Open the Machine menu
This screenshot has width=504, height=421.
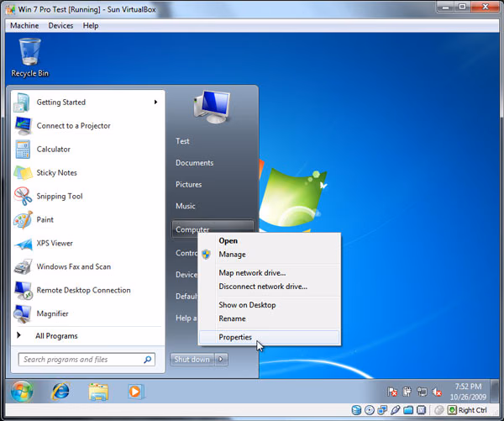click(24, 26)
